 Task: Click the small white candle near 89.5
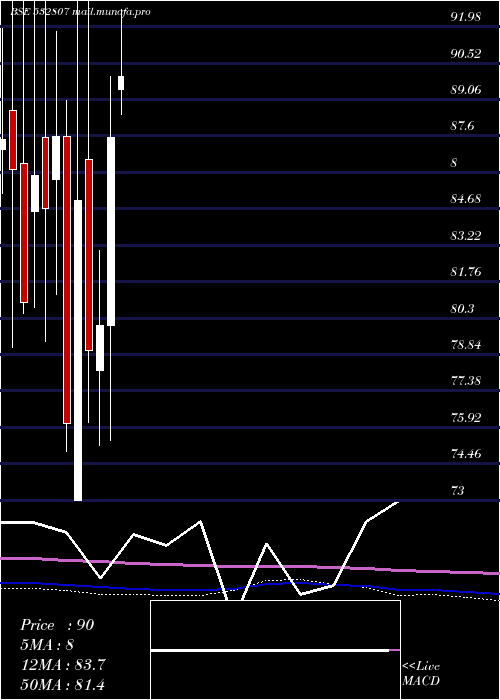click(121, 83)
